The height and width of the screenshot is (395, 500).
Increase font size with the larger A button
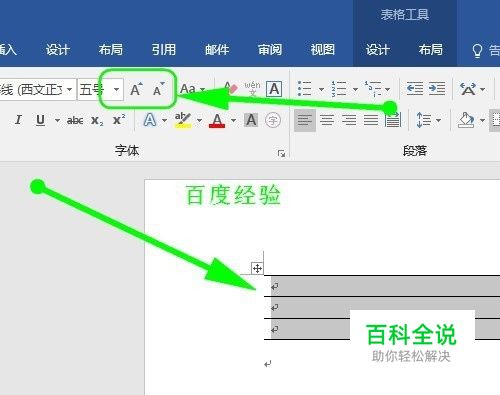pos(136,89)
